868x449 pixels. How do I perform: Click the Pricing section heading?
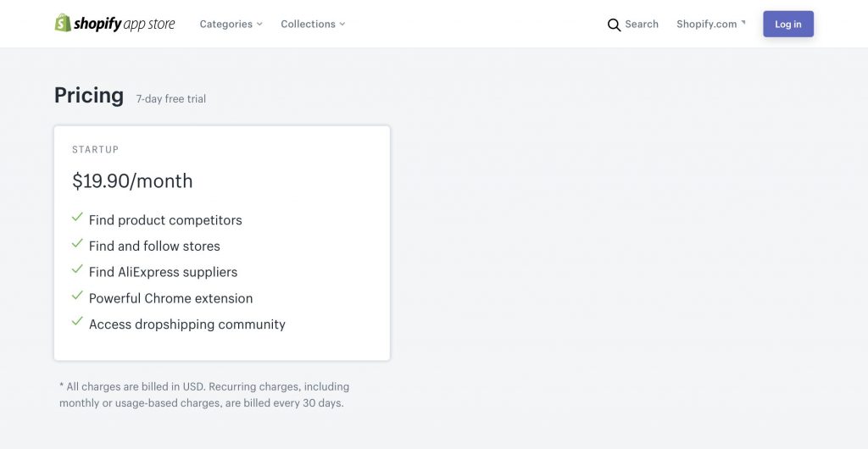point(89,96)
